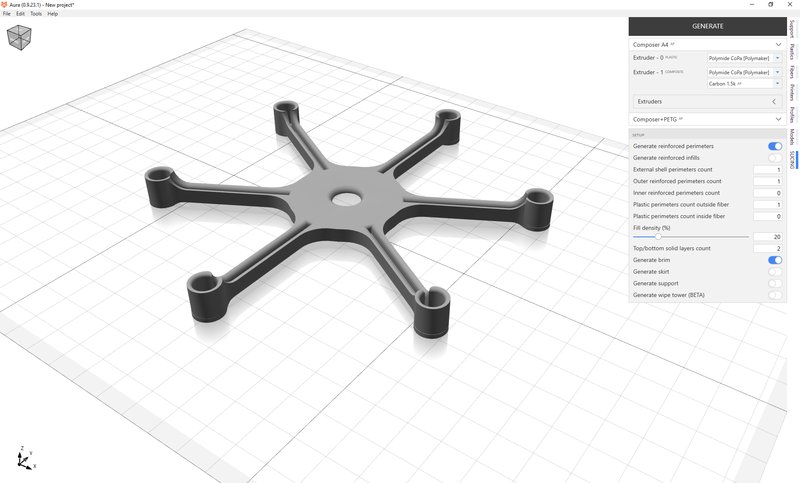
Task: Click the XYZ axis indicator
Action: coord(25,458)
